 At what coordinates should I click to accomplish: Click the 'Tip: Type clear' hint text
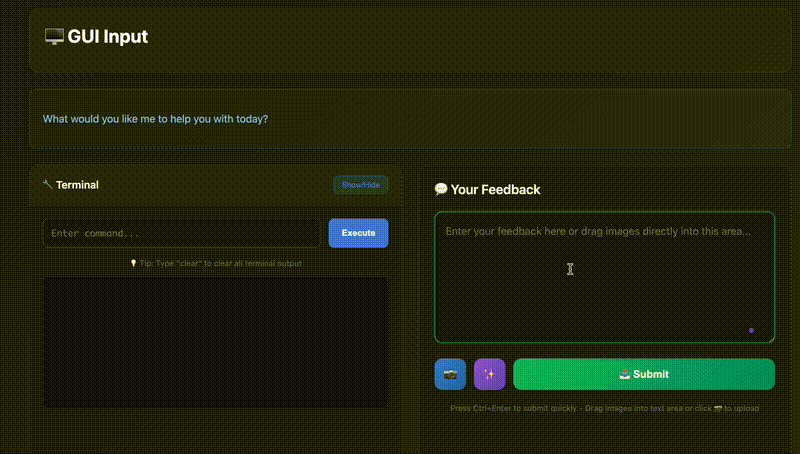[220, 263]
